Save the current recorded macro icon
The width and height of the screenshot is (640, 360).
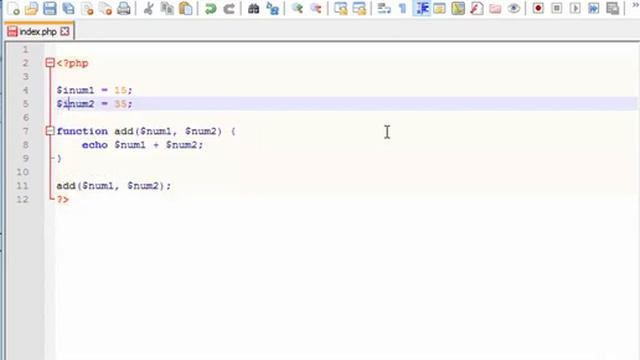click(x=612, y=8)
